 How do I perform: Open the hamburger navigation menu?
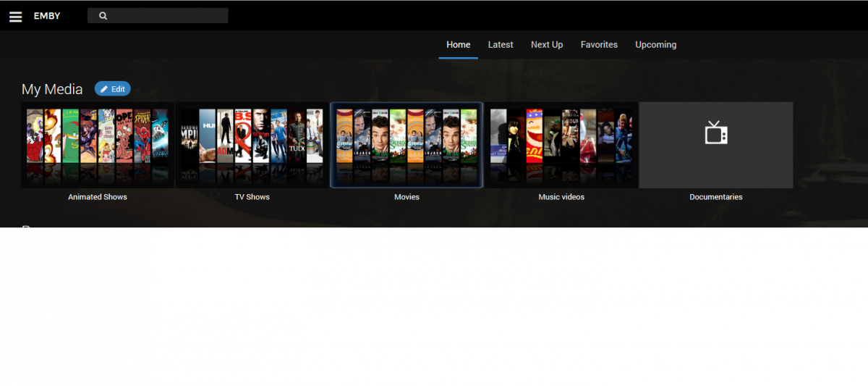[16, 16]
